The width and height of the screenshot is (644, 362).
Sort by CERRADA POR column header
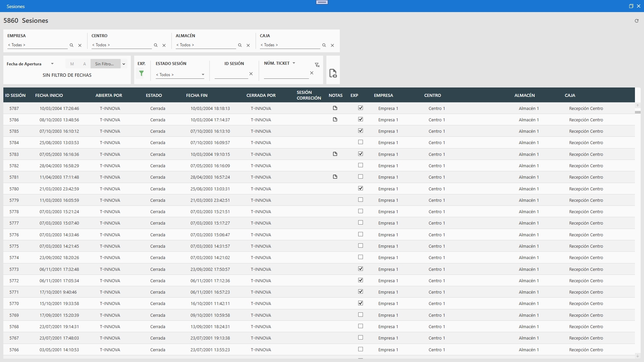click(261, 96)
